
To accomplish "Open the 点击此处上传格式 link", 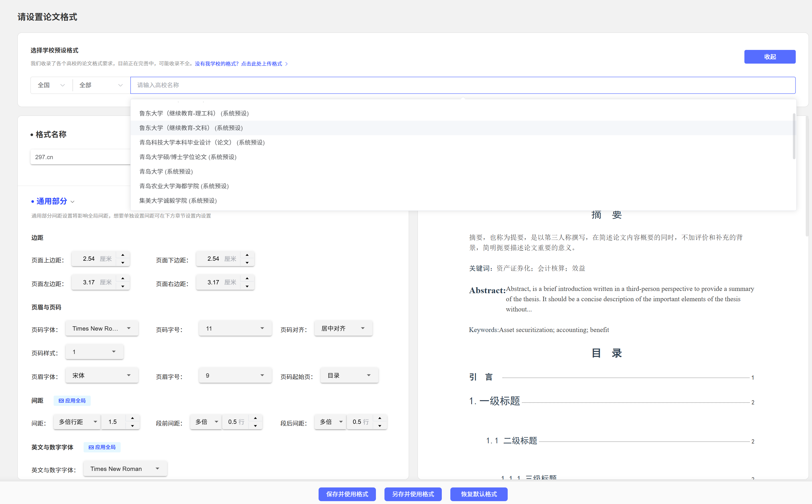I will pos(262,64).
